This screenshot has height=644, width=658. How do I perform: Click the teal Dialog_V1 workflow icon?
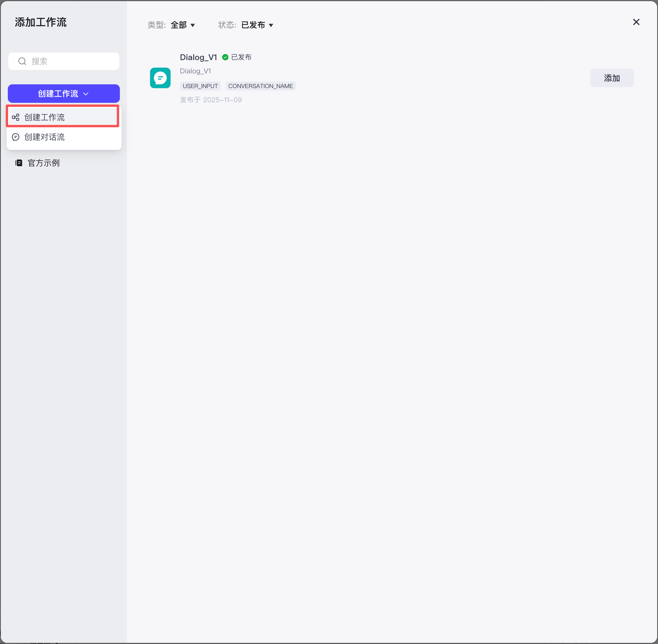coord(160,78)
